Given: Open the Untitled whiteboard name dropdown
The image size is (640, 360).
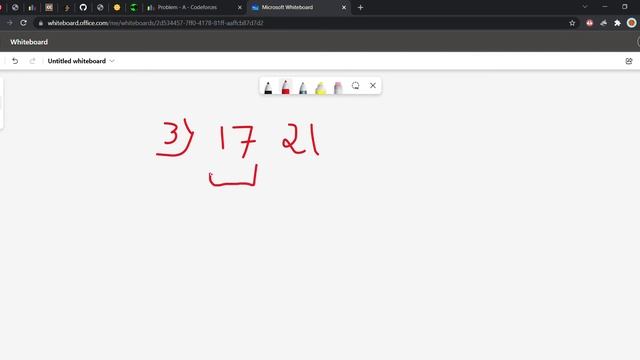Looking at the screenshot, I should (112, 61).
